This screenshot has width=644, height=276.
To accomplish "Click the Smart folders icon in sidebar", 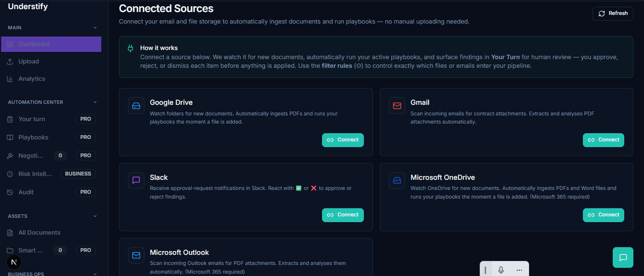I will [10, 251].
